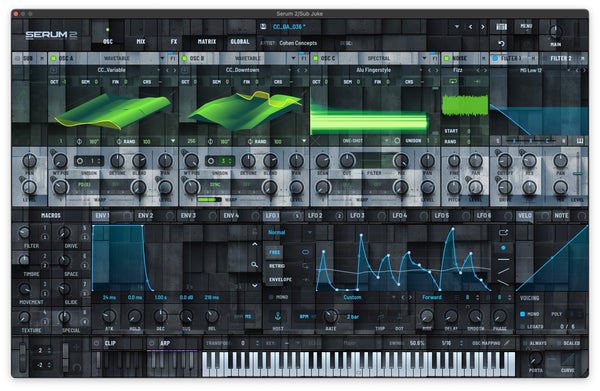Click the LFO export shape icon
600x391 pixels.
[503, 232]
